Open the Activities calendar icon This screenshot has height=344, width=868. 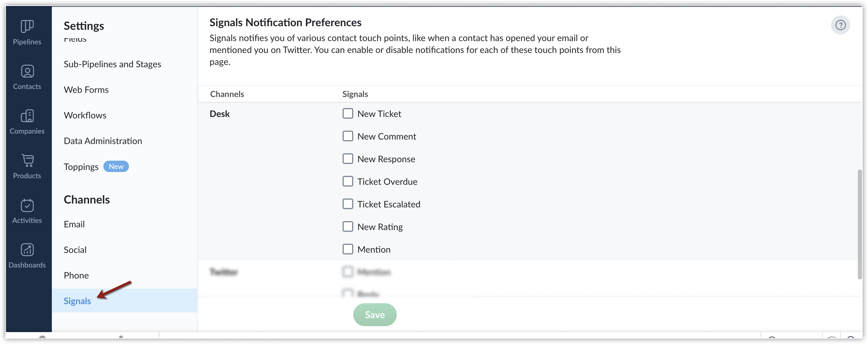(x=27, y=205)
